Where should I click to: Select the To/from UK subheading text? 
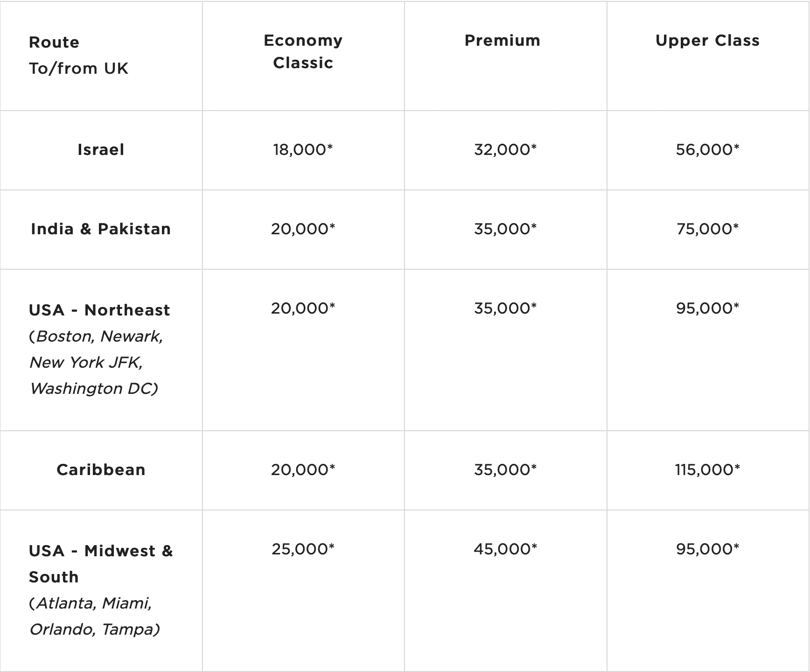(78, 69)
